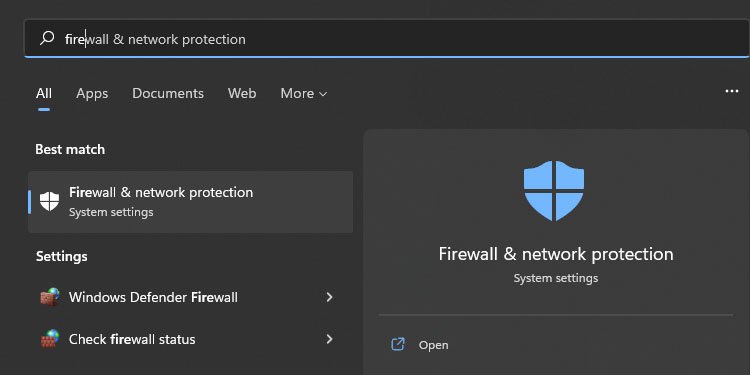Switch to the Documents tab
The width and height of the screenshot is (750, 375).
pyautogui.click(x=168, y=93)
